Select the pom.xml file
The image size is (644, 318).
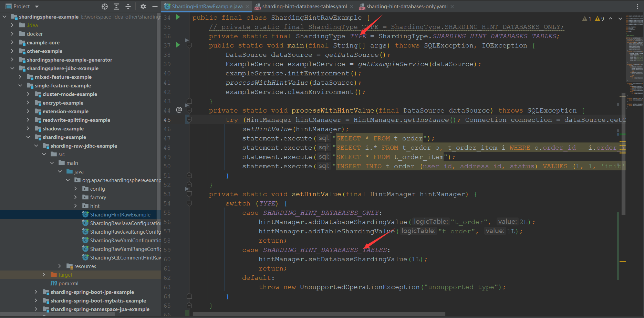pyautogui.click(x=67, y=283)
